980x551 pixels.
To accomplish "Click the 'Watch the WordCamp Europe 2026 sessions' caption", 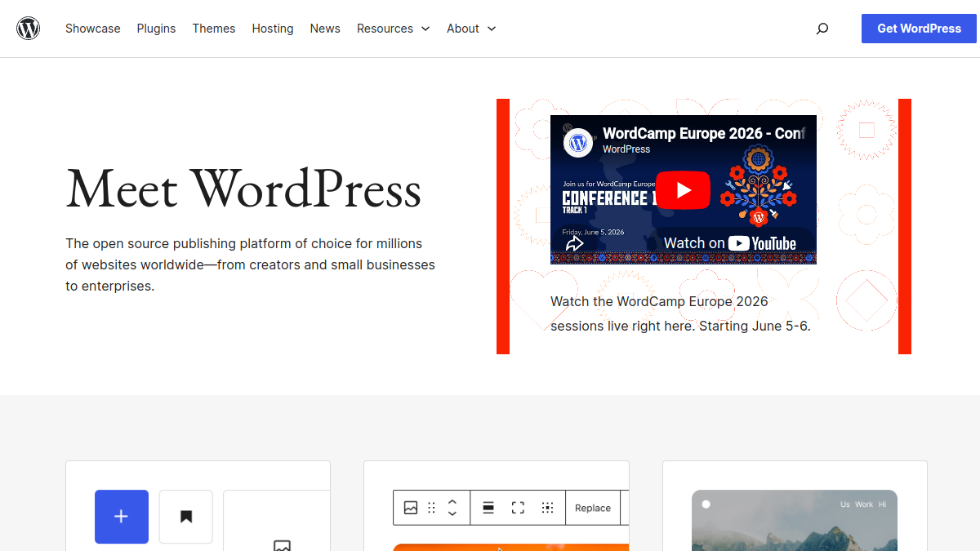I will click(680, 313).
